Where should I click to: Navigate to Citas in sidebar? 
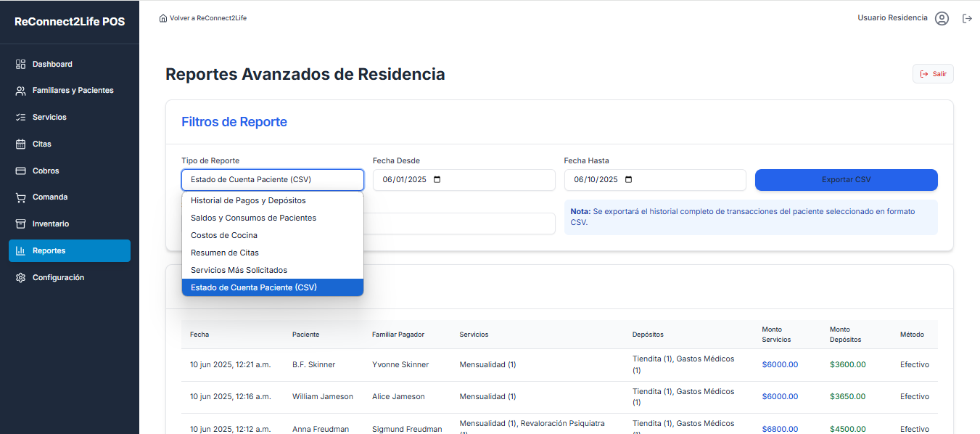pos(70,144)
